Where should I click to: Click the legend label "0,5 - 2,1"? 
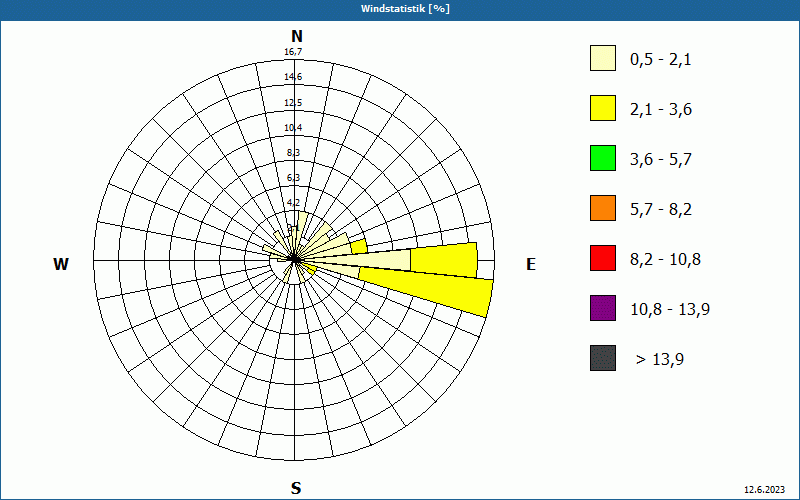coord(661,60)
